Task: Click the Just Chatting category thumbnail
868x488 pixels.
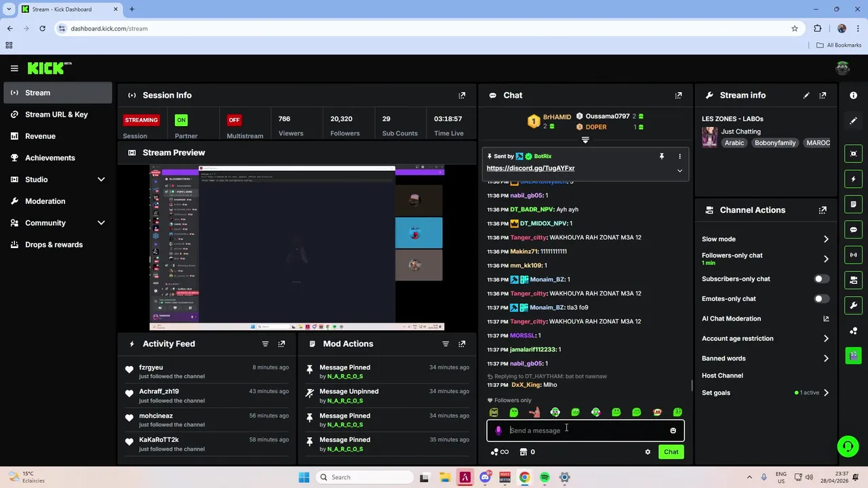Action: [x=709, y=137]
